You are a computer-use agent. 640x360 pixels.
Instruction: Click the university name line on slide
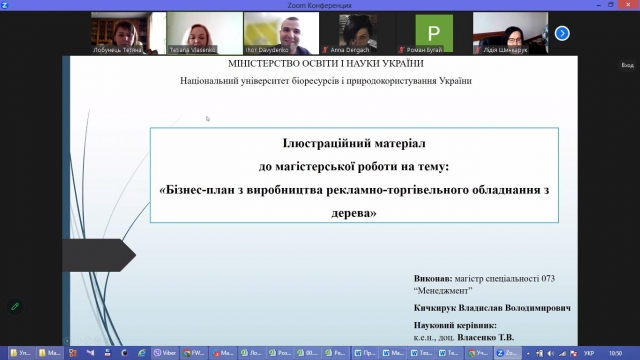326,81
